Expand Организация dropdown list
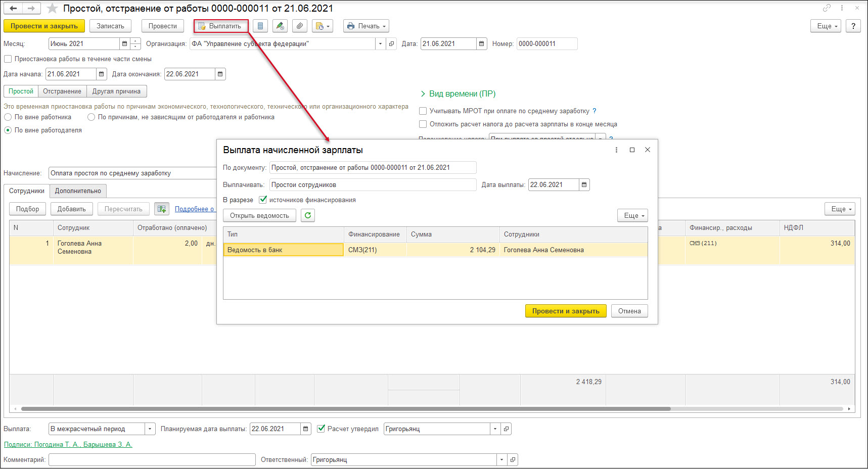The width and height of the screenshot is (868, 469). pos(380,44)
